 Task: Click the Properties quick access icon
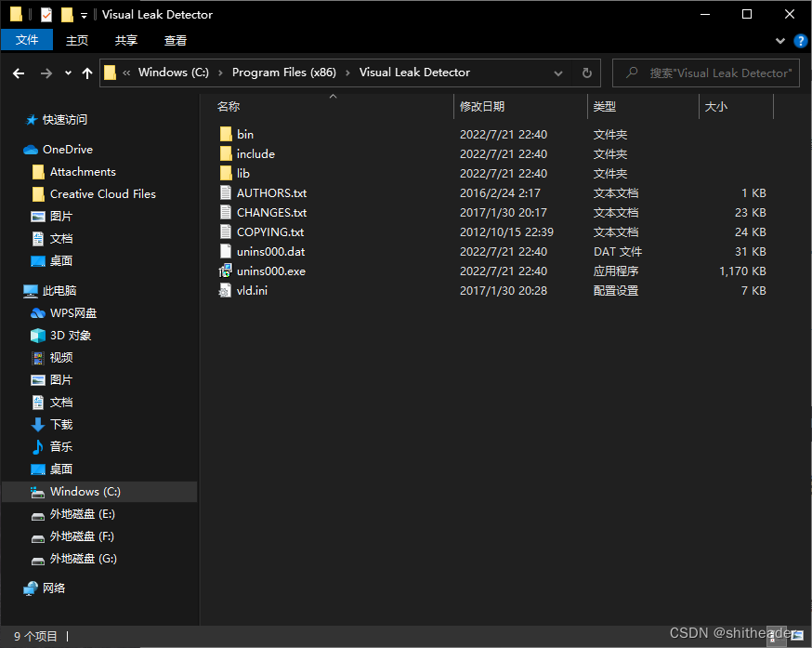click(46, 15)
